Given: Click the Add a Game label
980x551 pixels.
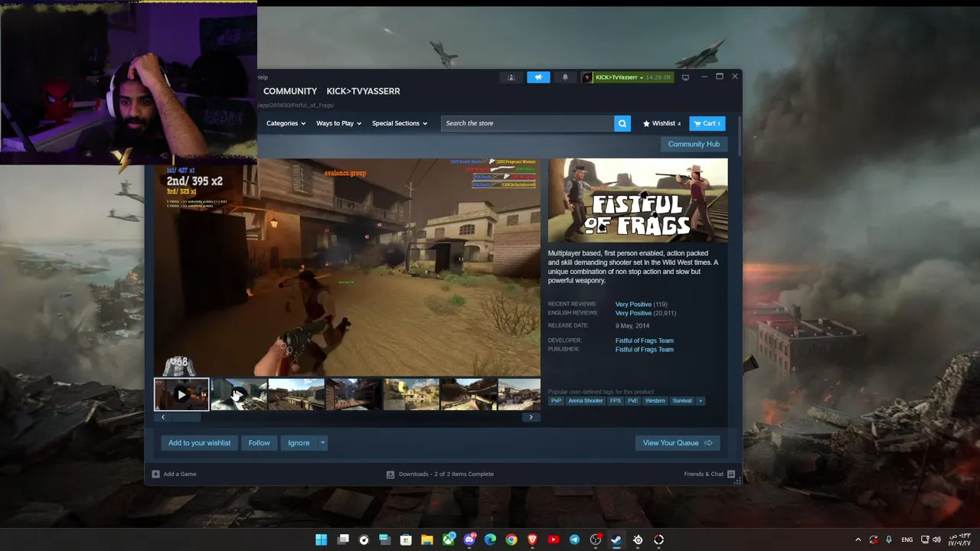Looking at the screenshot, I should point(180,474).
